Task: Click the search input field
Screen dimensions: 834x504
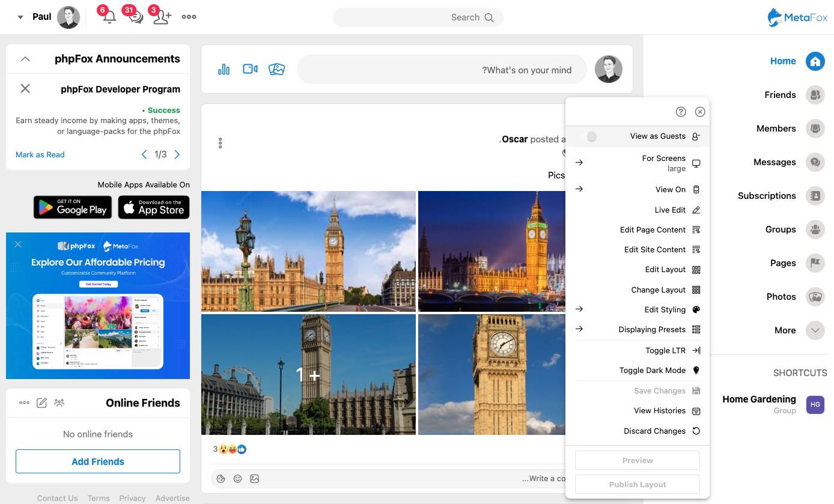Action: point(409,17)
